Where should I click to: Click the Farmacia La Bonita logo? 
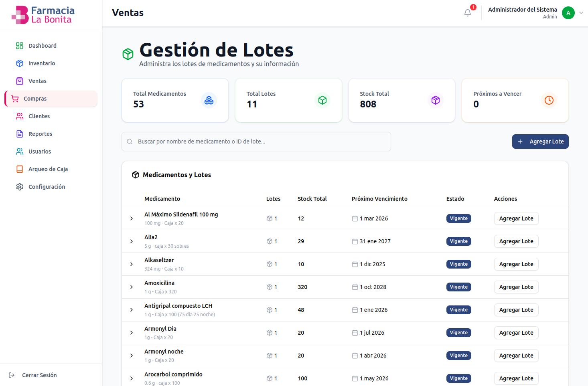click(x=43, y=15)
